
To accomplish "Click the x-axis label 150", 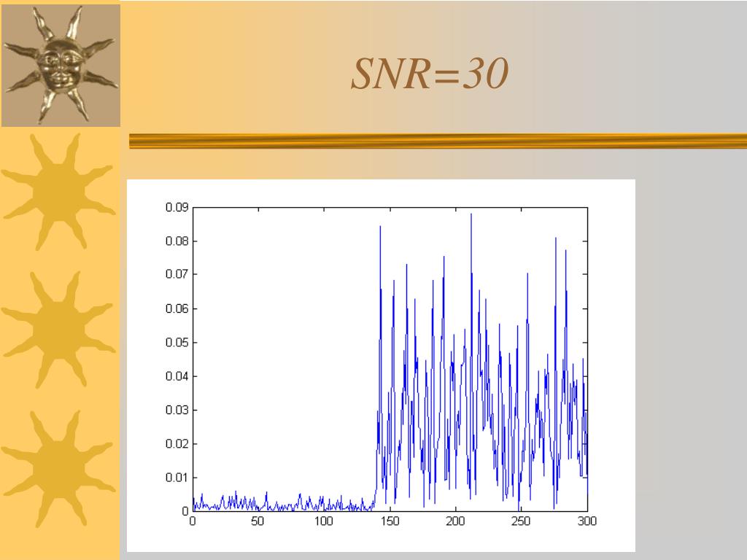I will [x=390, y=521].
